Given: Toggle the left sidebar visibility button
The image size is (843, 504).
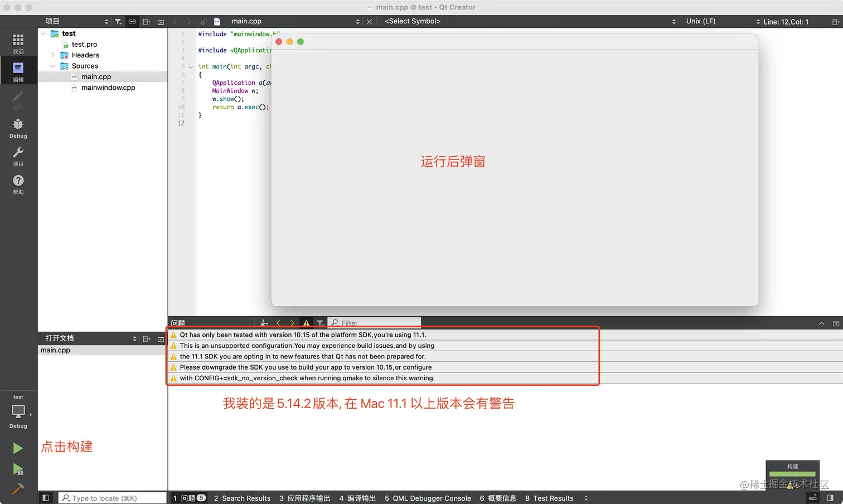Looking at the screenshot, I should tap(46, 498).
